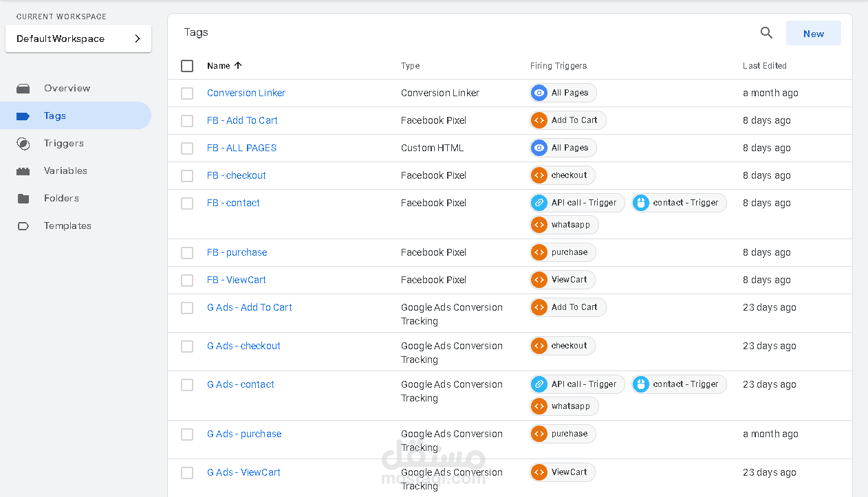Check the G Ads - ViewCart checkbox
Screen dimensions: 868x497
pyautogui.click(x=187, y=473)
